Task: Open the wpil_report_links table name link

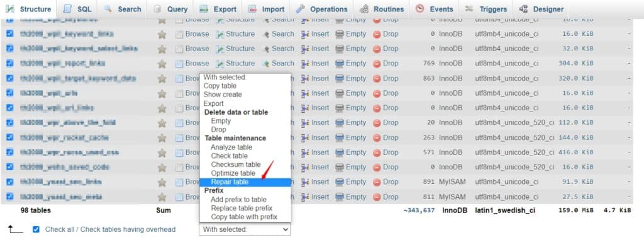Action: [62, 64]
